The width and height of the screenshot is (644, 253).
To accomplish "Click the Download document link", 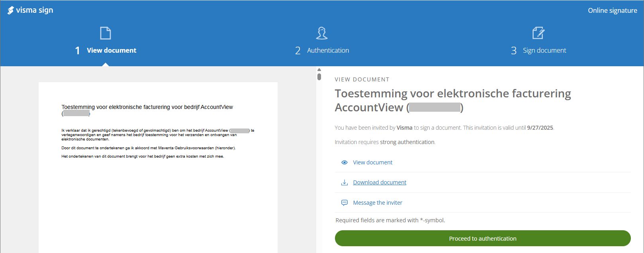I will point(380,182).
